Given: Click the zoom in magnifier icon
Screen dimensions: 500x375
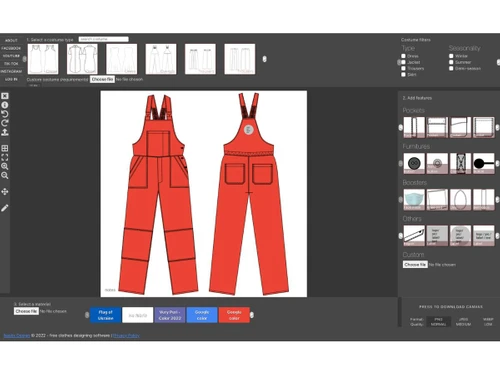Looking at the screenshot, I should 5,166.
